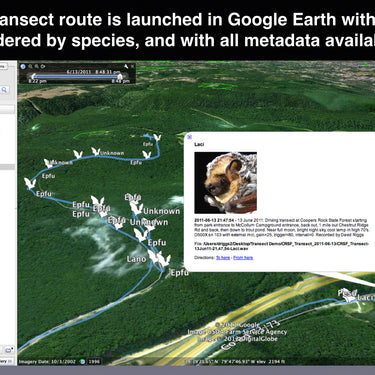Open time slider options with the wrench icon
Screen dimensions: 375x375
click(126, 66)
